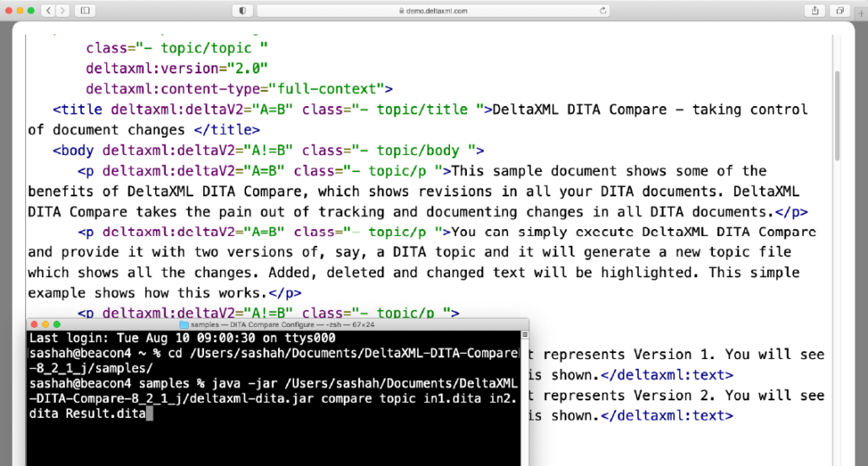
Task: Click the deltaxml:version="2.0" attribute text
Action: coord(177,68)
